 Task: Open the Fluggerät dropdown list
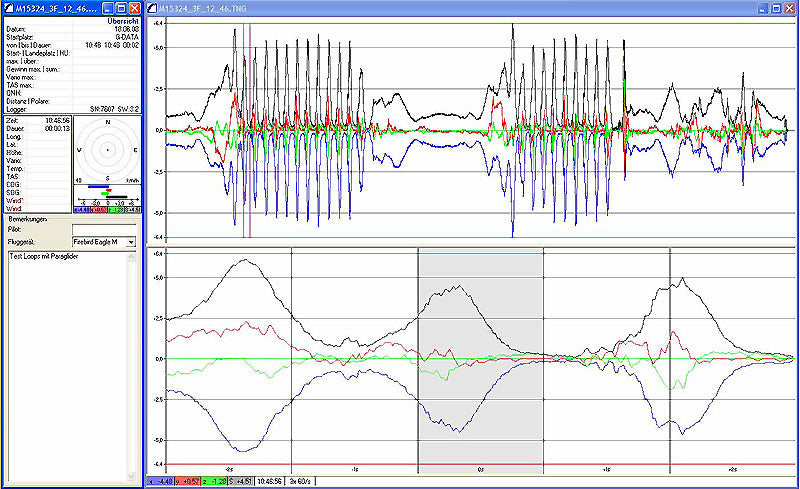(129, 242)
